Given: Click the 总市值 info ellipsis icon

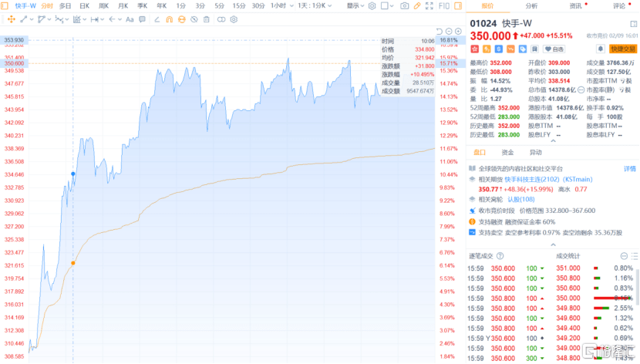Looking at the screenshot, I should [x=581, y=89].
